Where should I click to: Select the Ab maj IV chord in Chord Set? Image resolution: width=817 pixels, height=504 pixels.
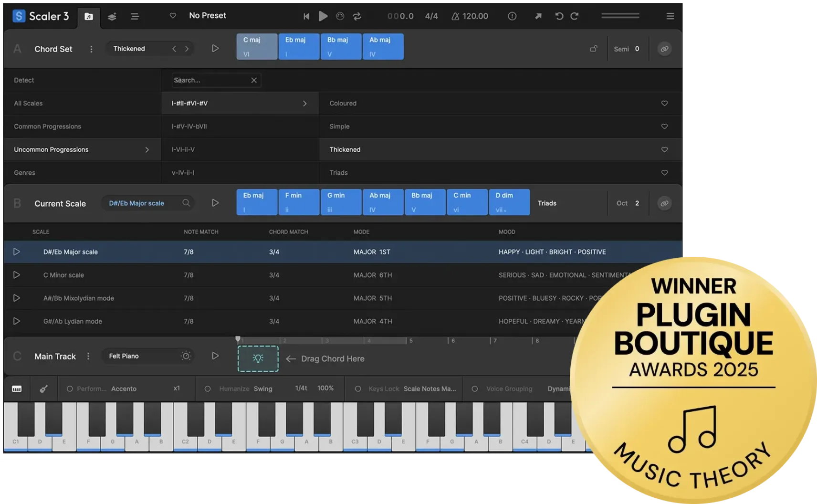[x=383, y=47]
